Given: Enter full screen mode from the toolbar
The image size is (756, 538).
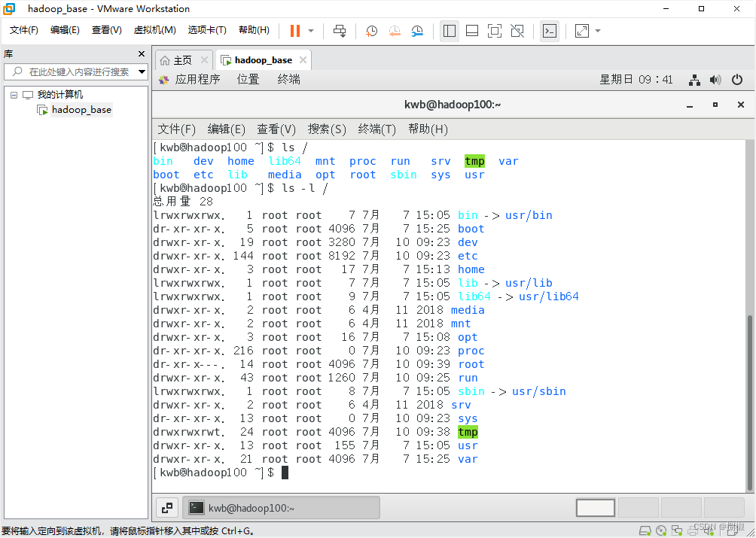Looking at the screenshot, I should (495, 31).
